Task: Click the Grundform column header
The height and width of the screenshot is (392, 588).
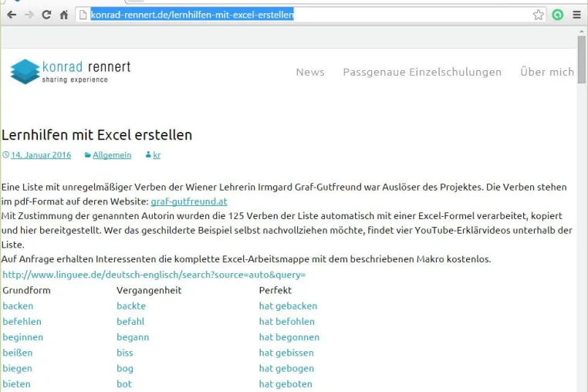Action: (27, 290)
